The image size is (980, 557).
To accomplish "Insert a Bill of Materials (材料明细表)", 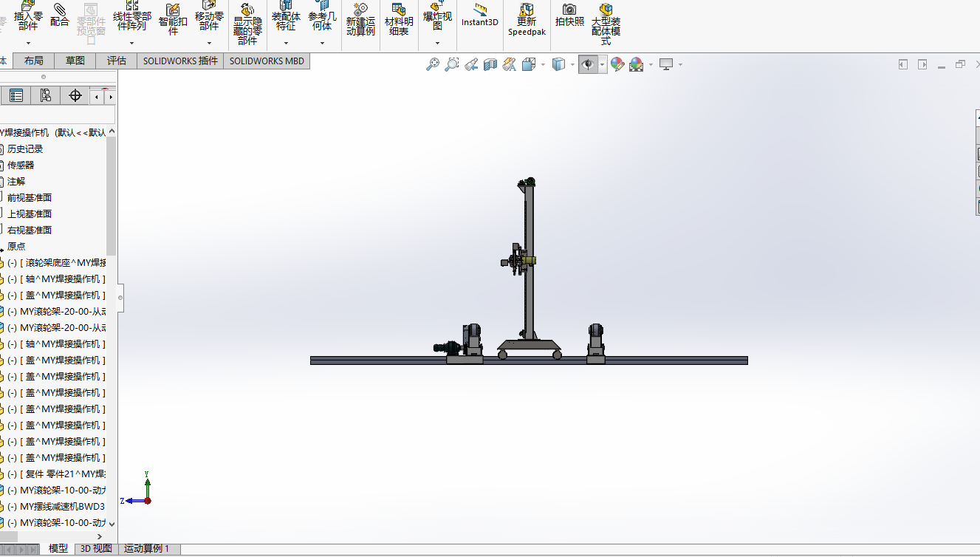I will click(399, 19).
